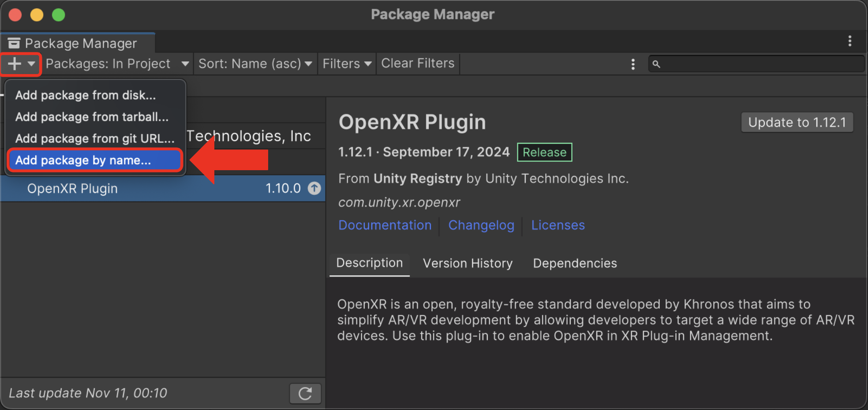The height and width of the screenshot is (410, 868).
Task: Choose Add package from git URL option
Action: (x=95, y=138)
